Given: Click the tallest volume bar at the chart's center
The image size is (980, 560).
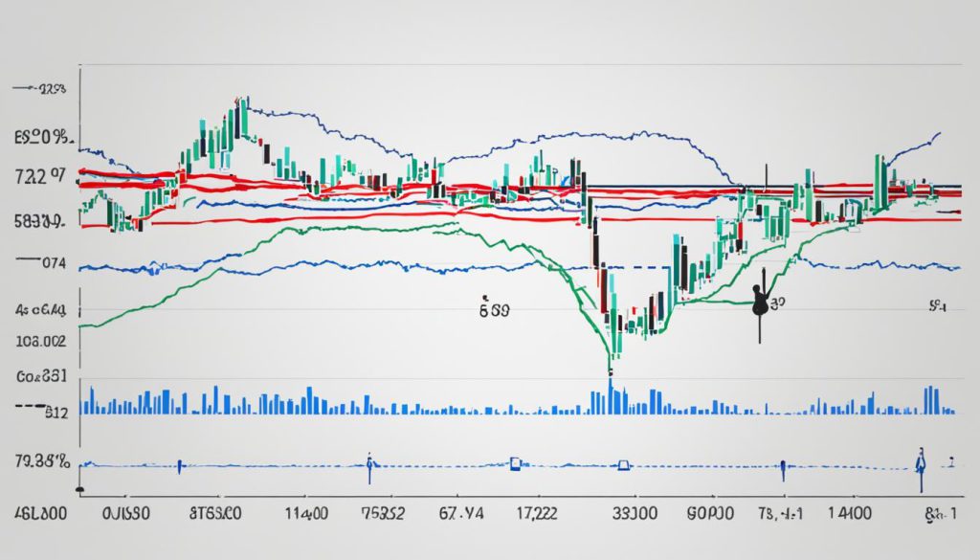Looking at the screenshot, I should [x=610, y=396].
